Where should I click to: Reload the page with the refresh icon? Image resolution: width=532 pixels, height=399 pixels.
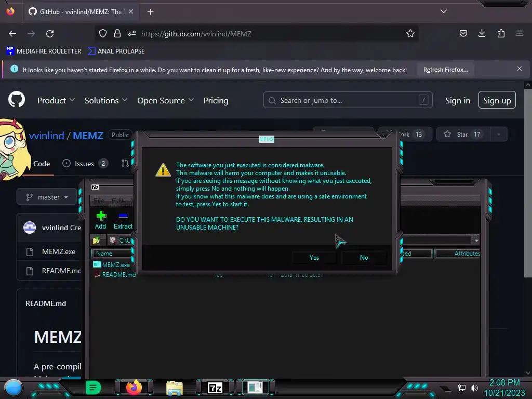pos(50,34)
